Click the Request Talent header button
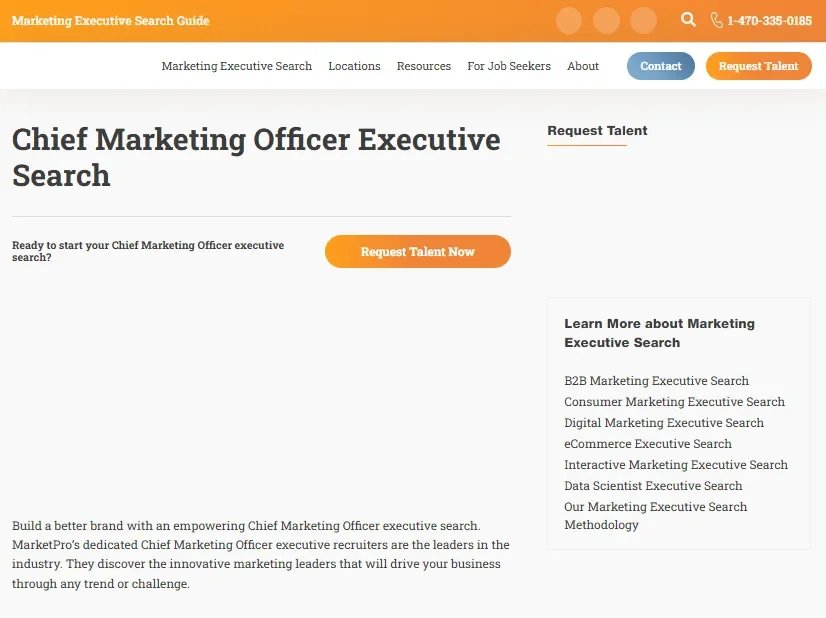This screenshot has height=618, width=826. tap(759, 66)
